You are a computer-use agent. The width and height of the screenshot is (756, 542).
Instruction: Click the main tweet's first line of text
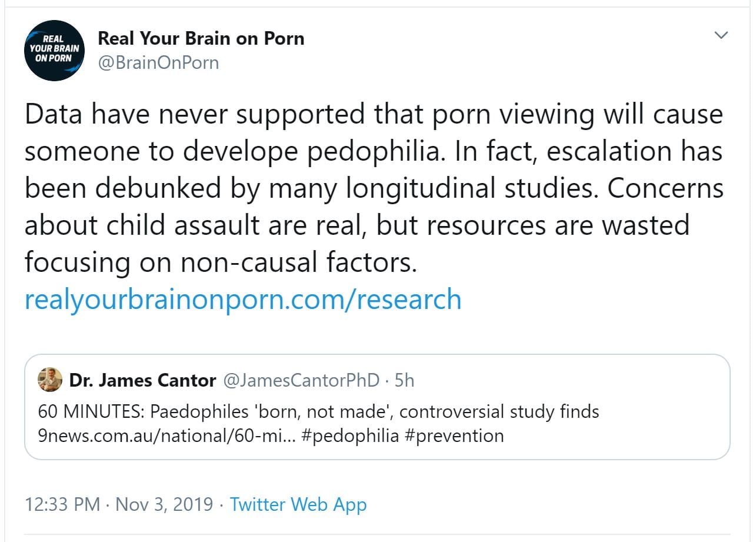click(x=373, y=114)
